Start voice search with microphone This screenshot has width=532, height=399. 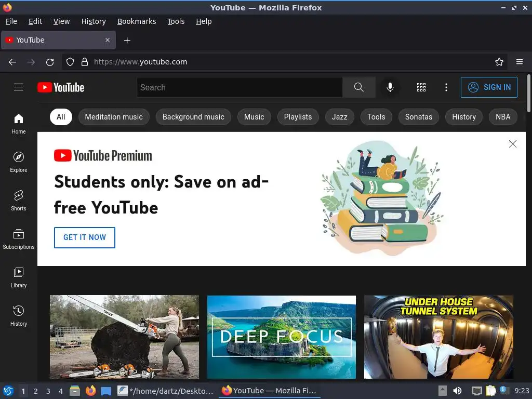(x=390, y=87)
